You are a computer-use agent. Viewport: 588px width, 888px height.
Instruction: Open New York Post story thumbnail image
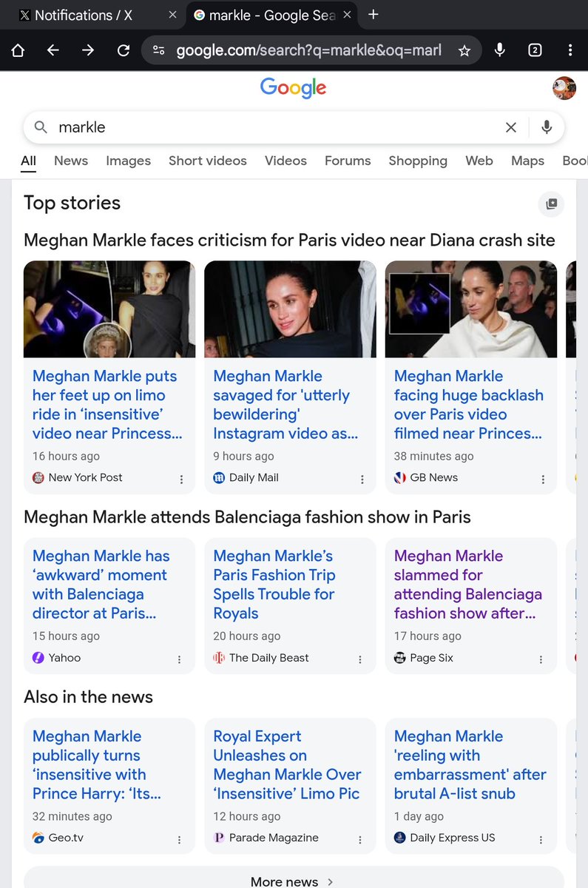point(109,309)
